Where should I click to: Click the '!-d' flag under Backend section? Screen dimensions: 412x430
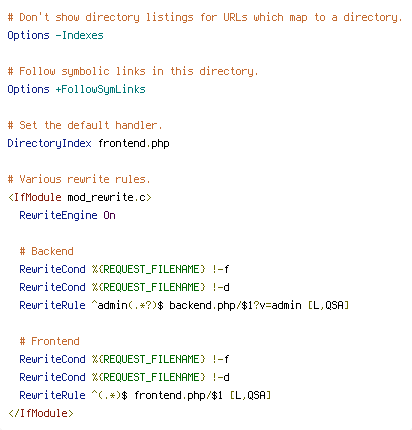coord(221,287)
